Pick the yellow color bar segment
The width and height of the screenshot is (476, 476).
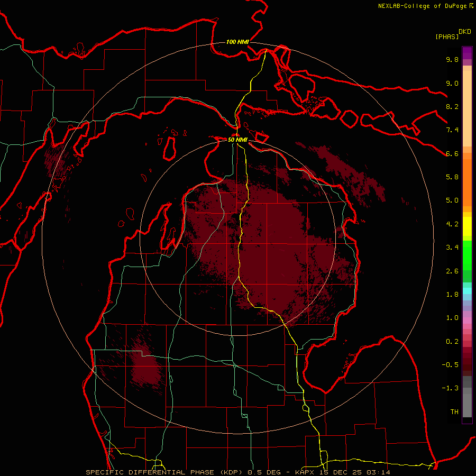click(467, 226)
